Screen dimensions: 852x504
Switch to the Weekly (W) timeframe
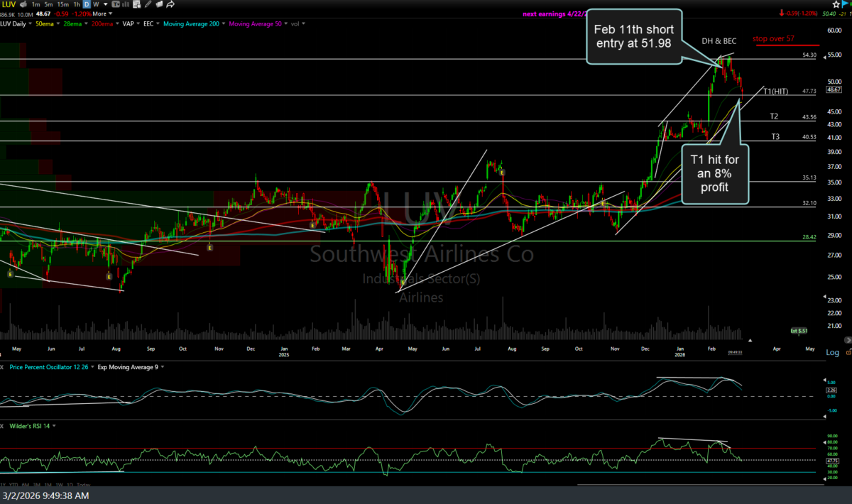coord(96,4)
